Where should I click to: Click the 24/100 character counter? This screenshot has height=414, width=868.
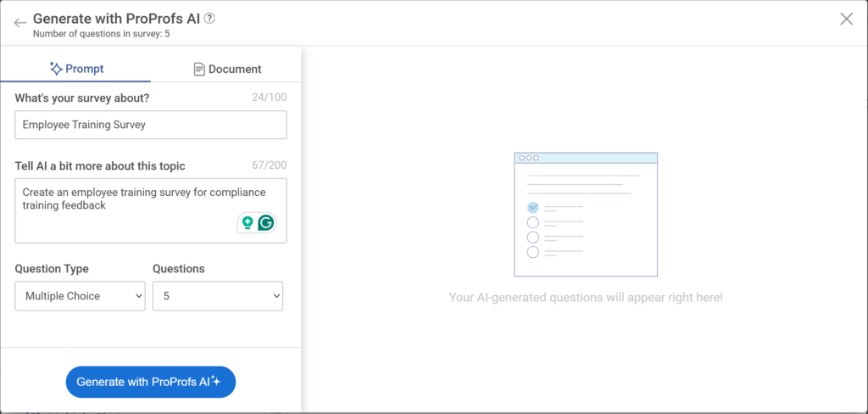pyautogui.click(x=269, y=98)
